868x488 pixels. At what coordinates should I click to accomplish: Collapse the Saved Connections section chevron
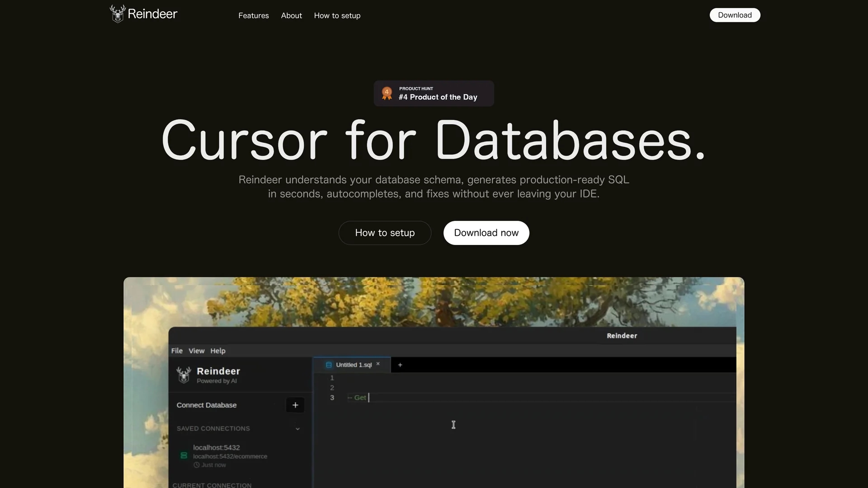tap(297, 429)
